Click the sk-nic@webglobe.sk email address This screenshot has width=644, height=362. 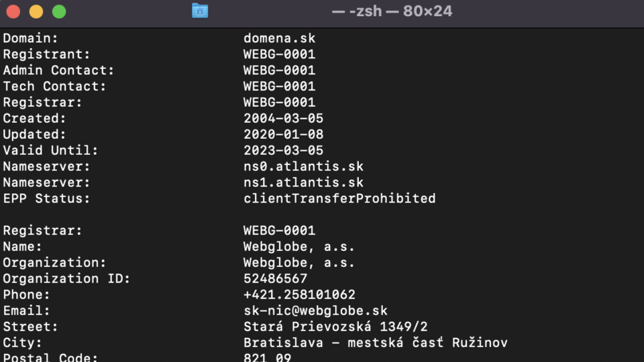(315, 310)
